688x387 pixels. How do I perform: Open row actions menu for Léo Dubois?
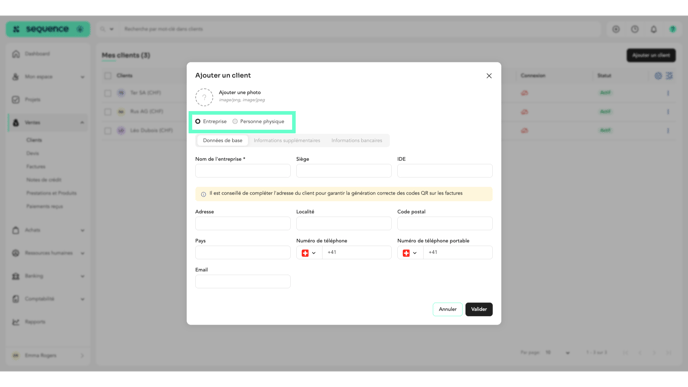pyautogui.click(x=668, y=130)
